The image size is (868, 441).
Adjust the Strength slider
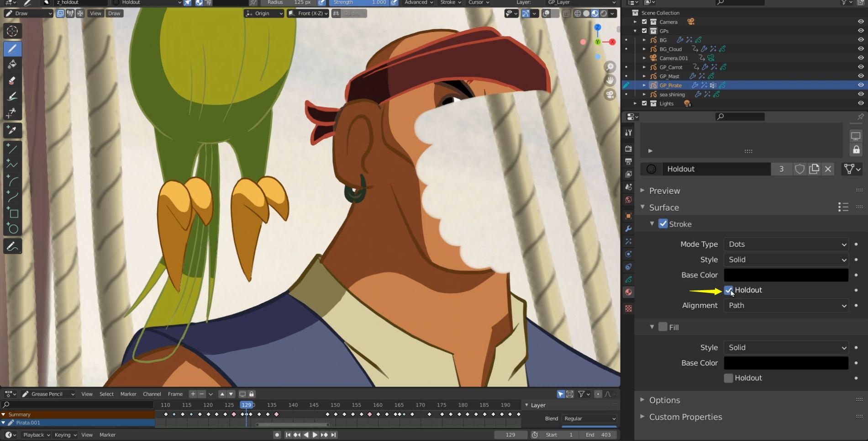tap(359, 2)
